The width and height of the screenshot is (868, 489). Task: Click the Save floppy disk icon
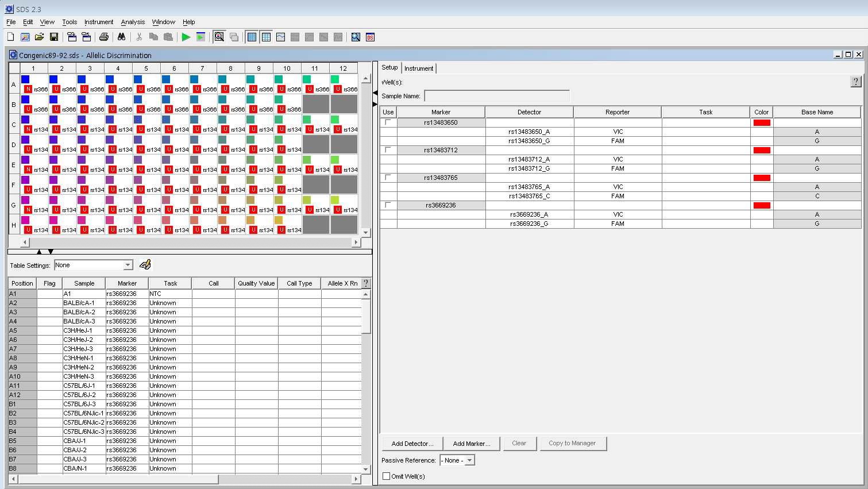[53, 37]
